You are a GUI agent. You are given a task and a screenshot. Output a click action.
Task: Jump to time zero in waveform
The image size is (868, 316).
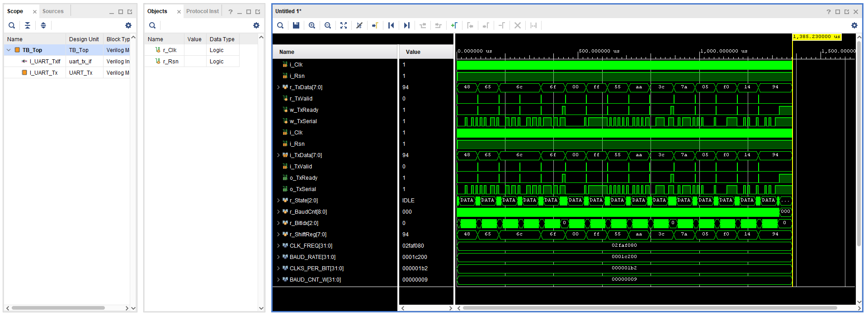(x=391, y=25)
